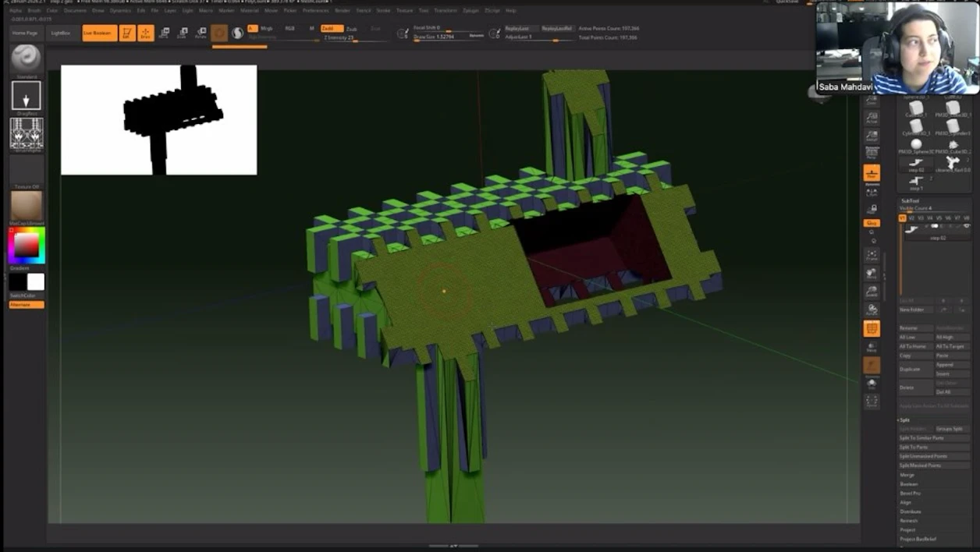Click the Transp transparency icon
This screenshot has height=552, width=980.
(x=872, y=346)
